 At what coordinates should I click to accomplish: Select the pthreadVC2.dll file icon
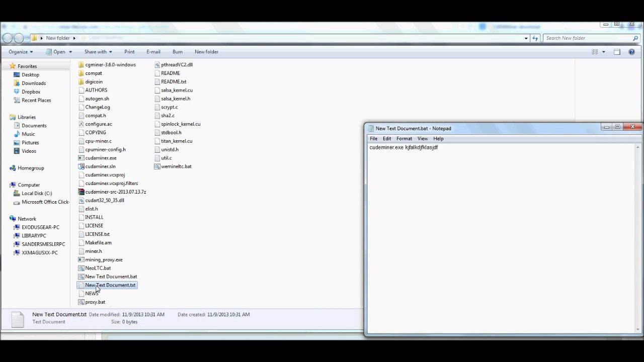coord(157,65)
